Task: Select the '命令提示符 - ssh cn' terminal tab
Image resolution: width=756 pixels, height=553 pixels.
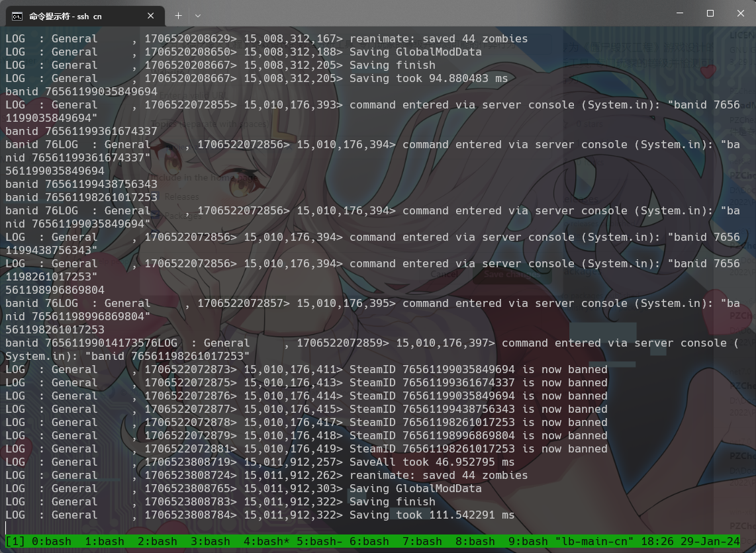Action: pos(85,16)
